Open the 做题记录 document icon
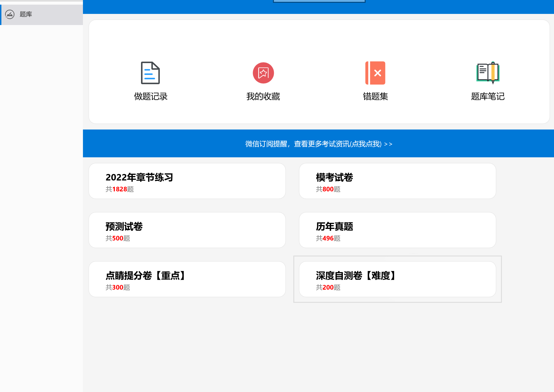The width and height of the screenshot is (554, 392). point(150,73)
